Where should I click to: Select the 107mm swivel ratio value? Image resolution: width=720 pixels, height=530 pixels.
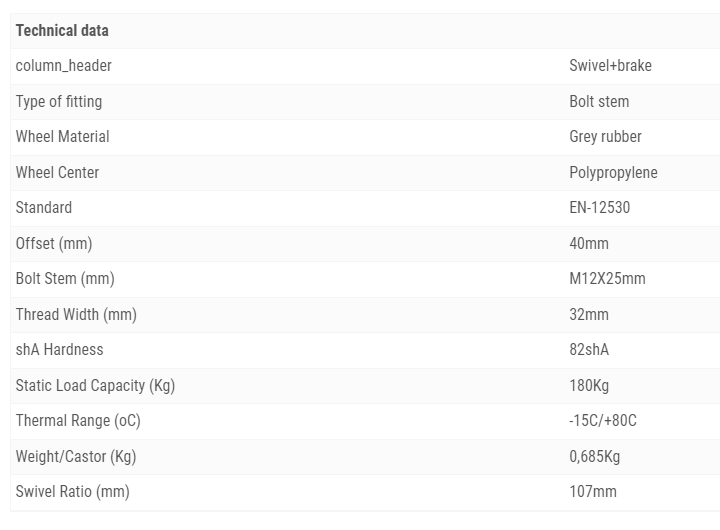(x=593, y=492)
